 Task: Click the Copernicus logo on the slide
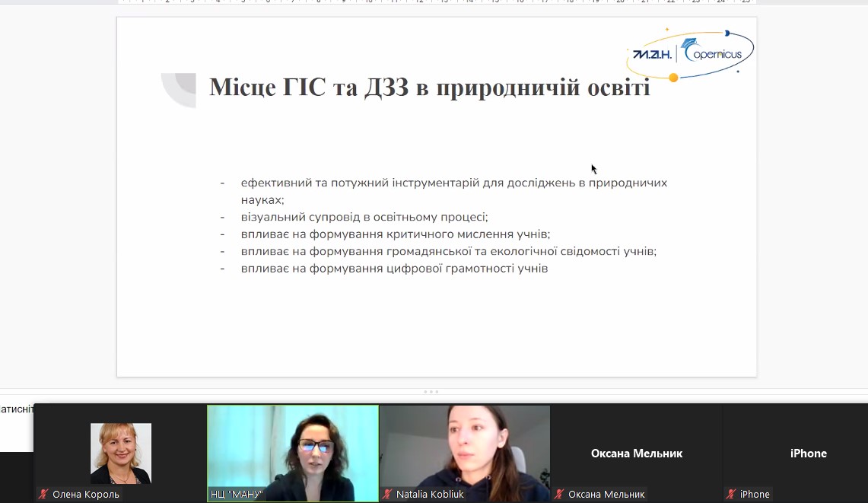click(x=690, y=53)
